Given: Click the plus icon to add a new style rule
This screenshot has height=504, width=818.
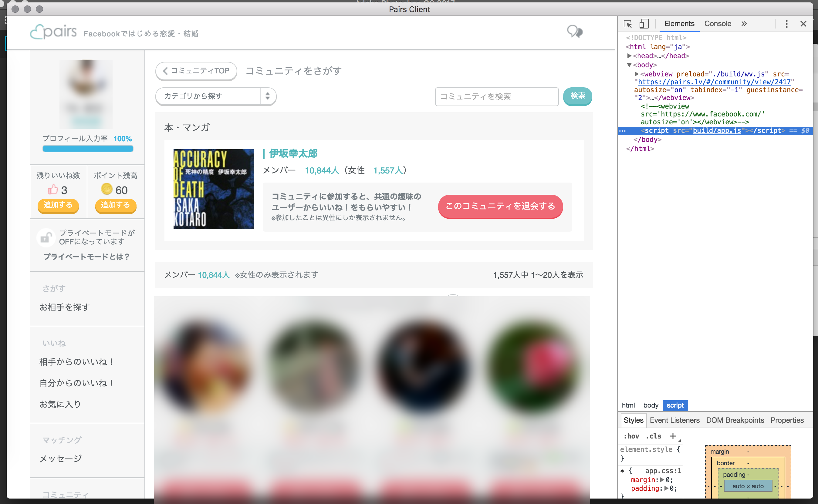Looking at the screenshot, I should pos(673,436).
